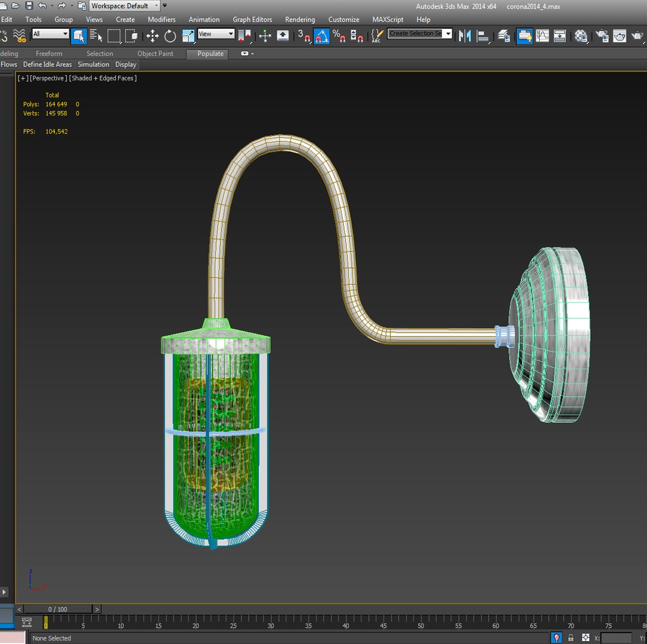Open Select by Name dialog icon
647x644 pixels.
[x=96, y=36]
